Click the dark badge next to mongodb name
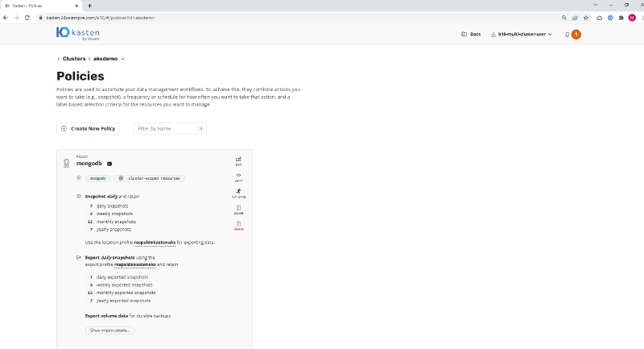 [109, 164]
